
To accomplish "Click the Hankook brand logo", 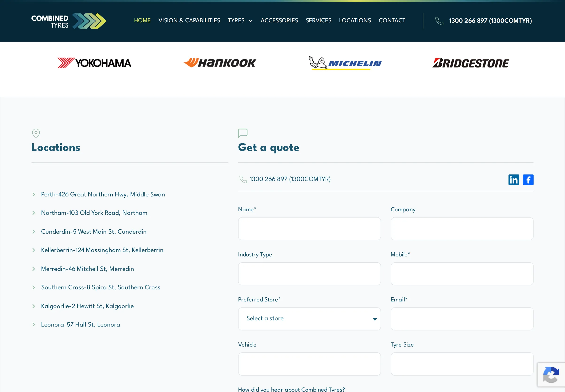I will tap(220, 63).
